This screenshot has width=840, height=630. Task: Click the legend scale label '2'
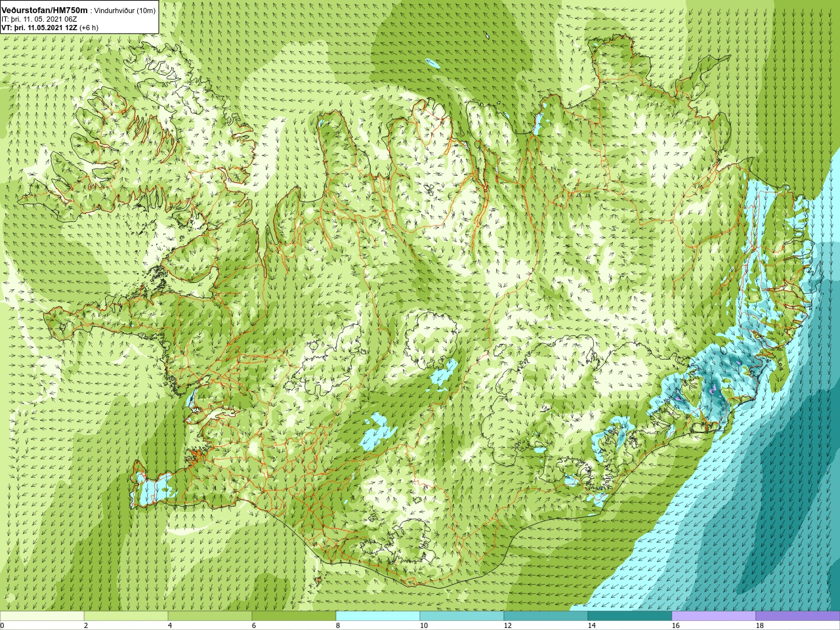tap(86, 625)
